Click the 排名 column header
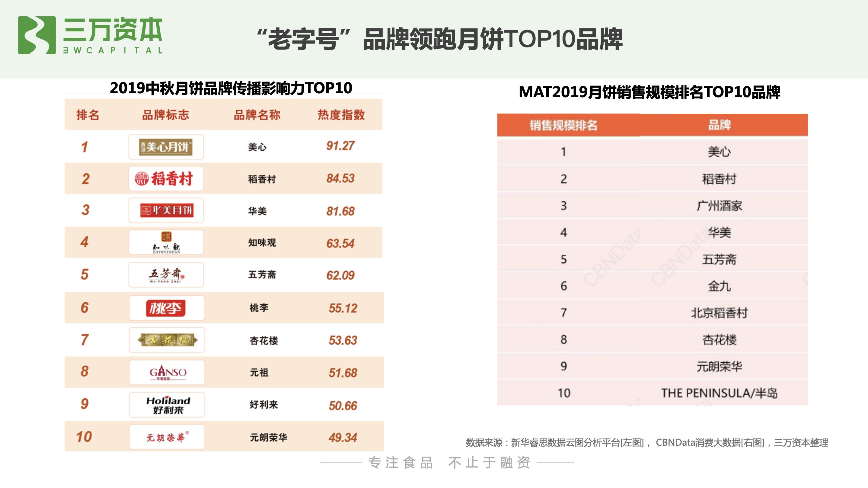Viewport: 868px width, 488px height. pos(88,115)
